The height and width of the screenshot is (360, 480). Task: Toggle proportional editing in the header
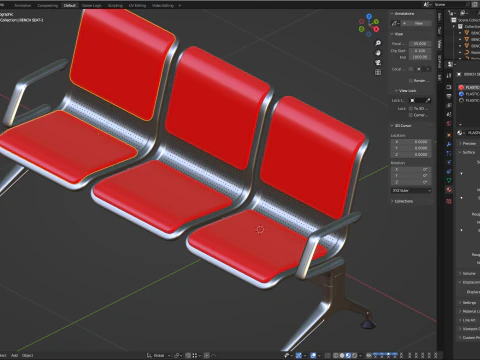207,355
